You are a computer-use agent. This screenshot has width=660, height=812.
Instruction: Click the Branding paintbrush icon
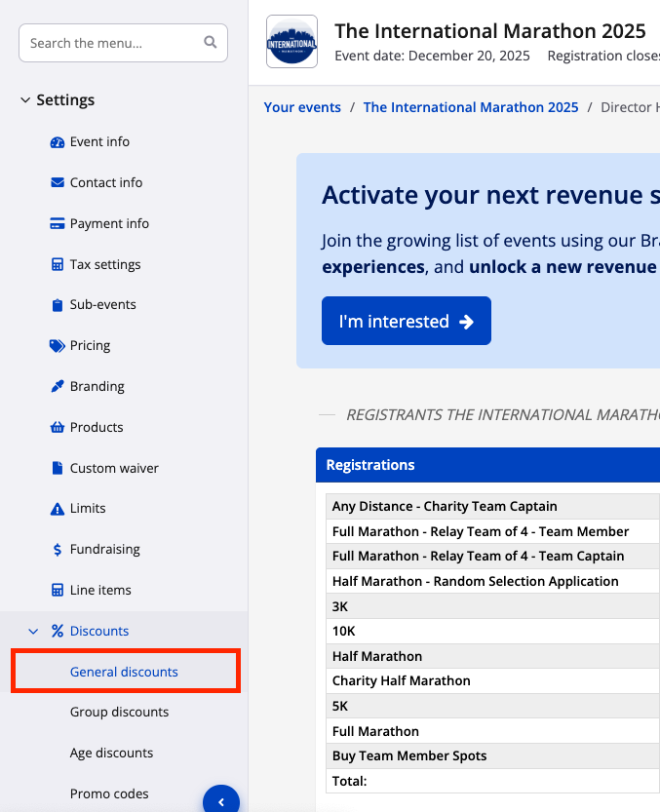[58, 387]
